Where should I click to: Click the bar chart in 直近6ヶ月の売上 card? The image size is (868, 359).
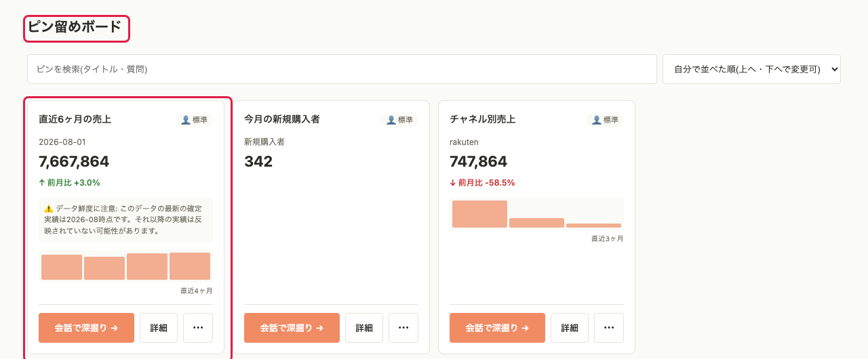[x=125, y=266]
